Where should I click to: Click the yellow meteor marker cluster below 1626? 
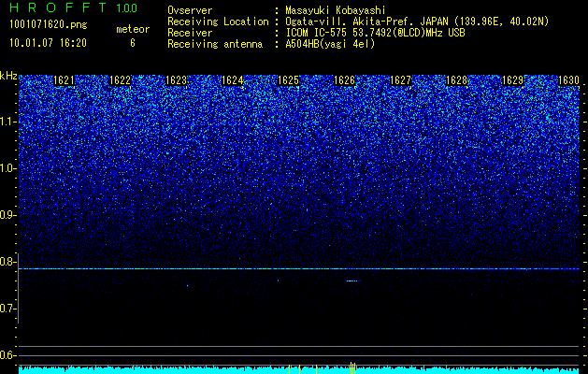[352, 367]
